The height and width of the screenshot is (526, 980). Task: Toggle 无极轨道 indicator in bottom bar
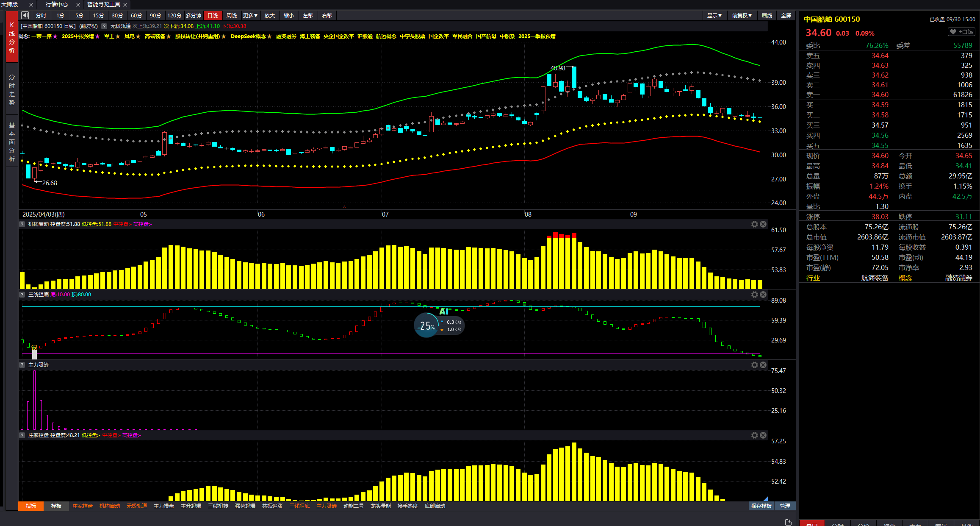[137, 506]
